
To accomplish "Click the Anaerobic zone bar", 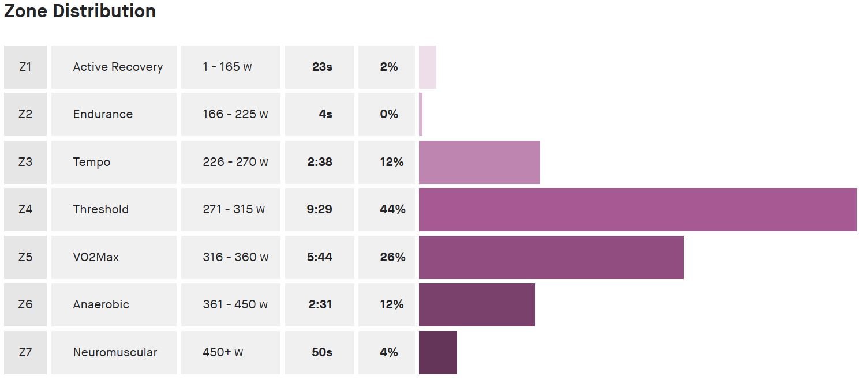I will (x=477, y=304).
